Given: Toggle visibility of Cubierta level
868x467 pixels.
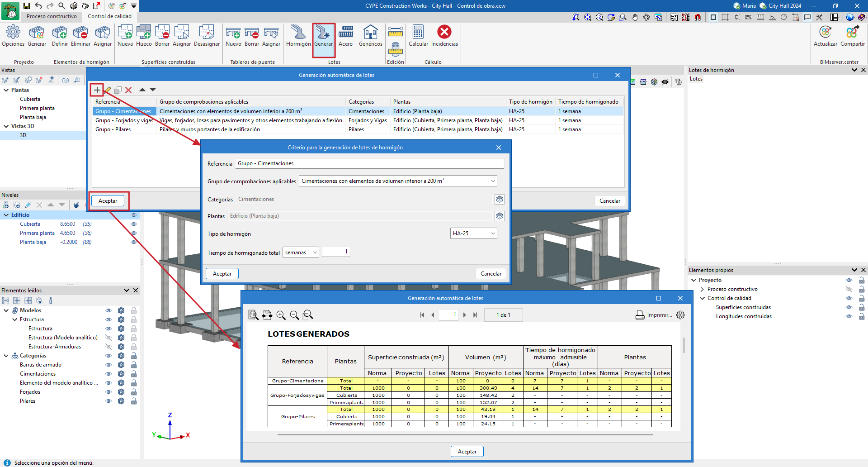Looking at the screenshot, I should [133, 224].
